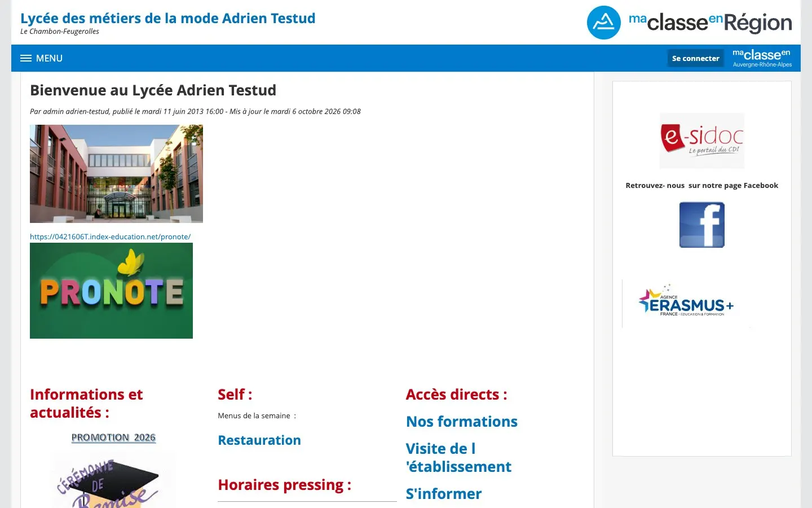Open the S'informer link
Image resolution: width=812 pixels, height=508 pixels.
tap(444, 494)
